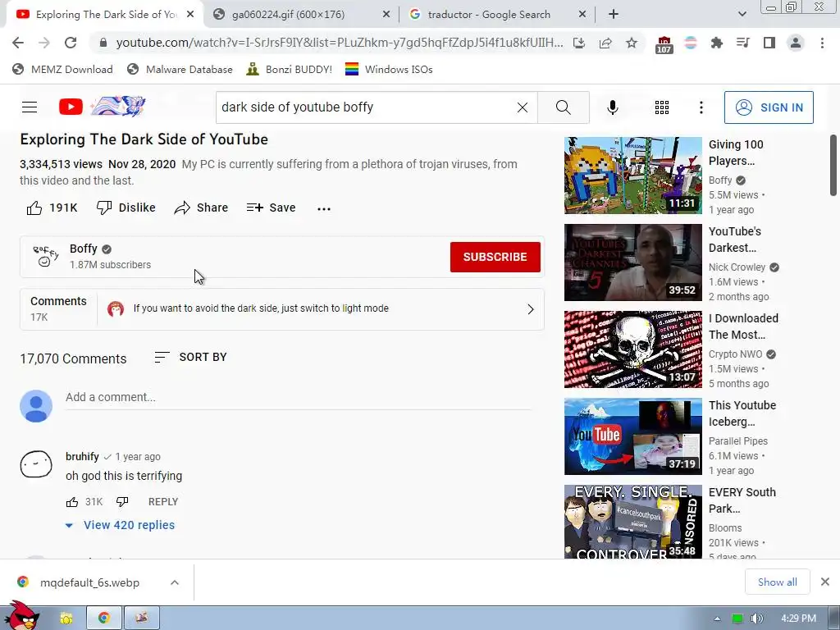Open I Downloaded The Most thumbnail
This screenshot has width=840, height=630.
tap(632, 349)
